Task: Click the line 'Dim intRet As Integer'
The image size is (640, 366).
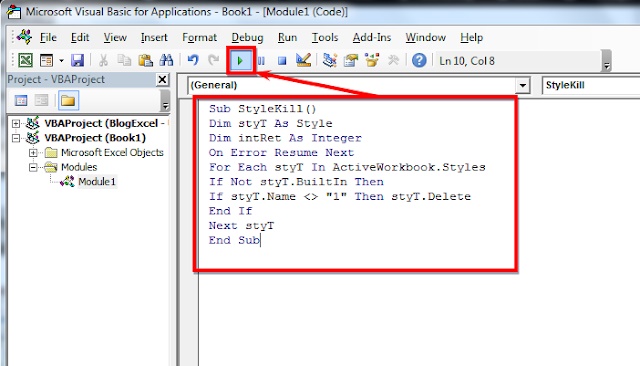Action: coord(285,138)
